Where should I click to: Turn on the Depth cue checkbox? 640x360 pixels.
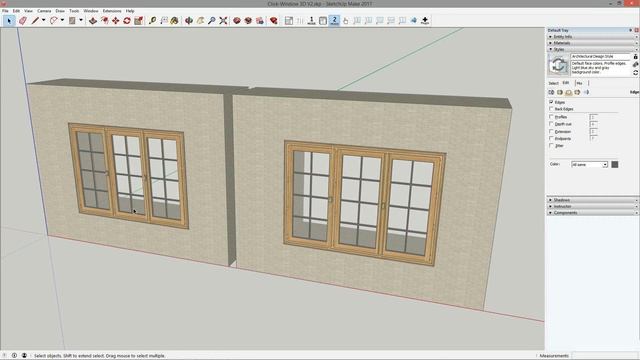(x=551, y=124)
